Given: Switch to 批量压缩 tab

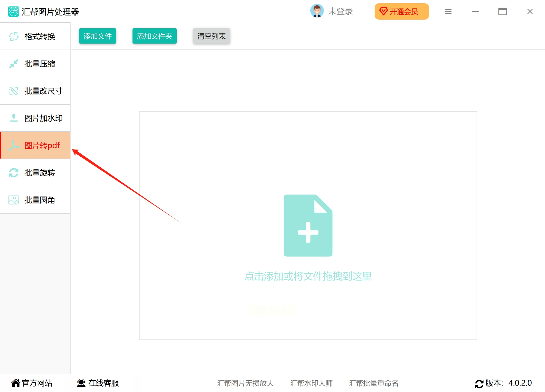Looking at the screenshot, I should point(35,63).
